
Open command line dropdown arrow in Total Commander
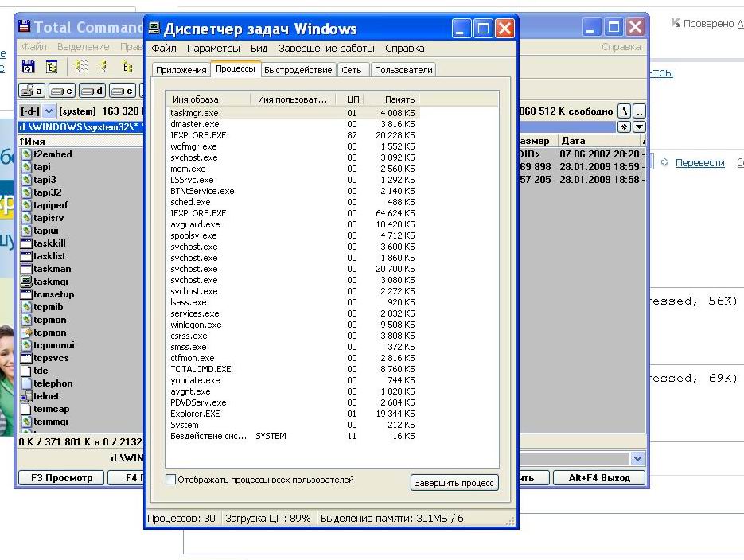(x=637, y=458)
